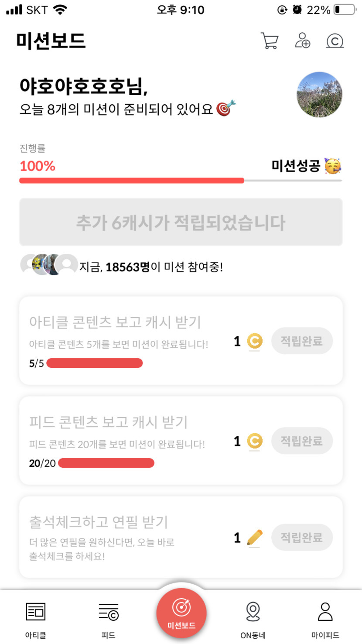362x644 pixels.
Task: Tap the participant avatars cluster
Action: point(49,264)
